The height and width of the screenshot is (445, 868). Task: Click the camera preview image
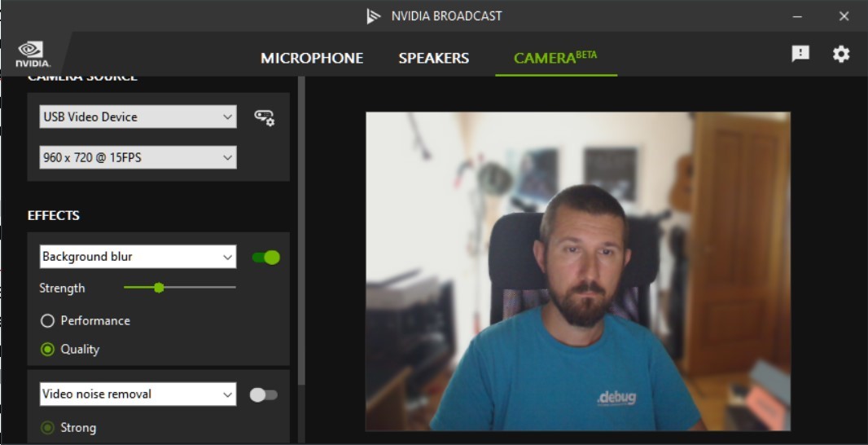click(x=578, y=271)
